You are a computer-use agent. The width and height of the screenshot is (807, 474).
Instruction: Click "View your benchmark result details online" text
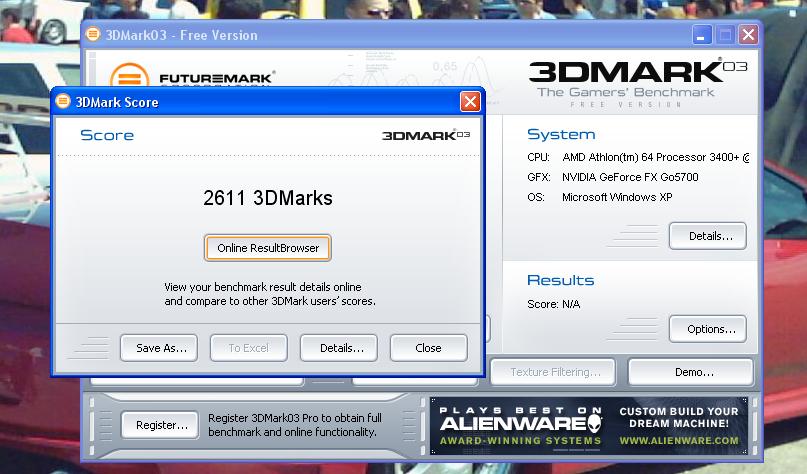tap(262, 287)
